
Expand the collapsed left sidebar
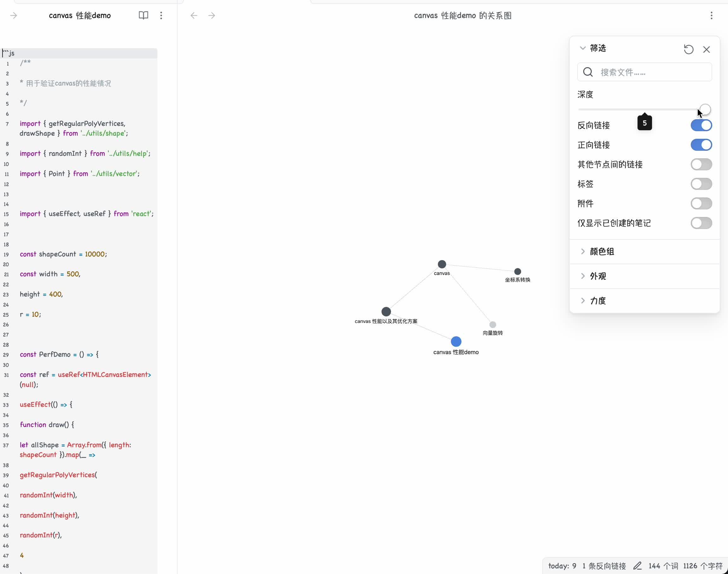coord(14,15)
